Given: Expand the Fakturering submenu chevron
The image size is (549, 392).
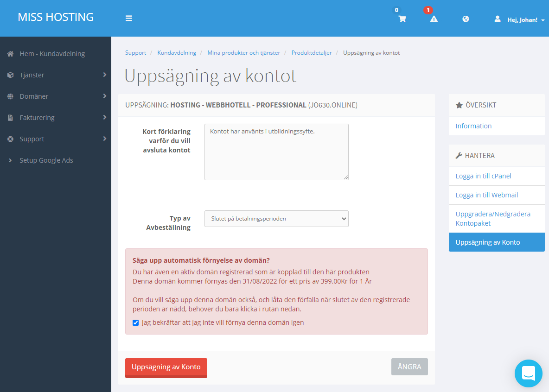Looking at the screenshot, I should tap(104, 117).
